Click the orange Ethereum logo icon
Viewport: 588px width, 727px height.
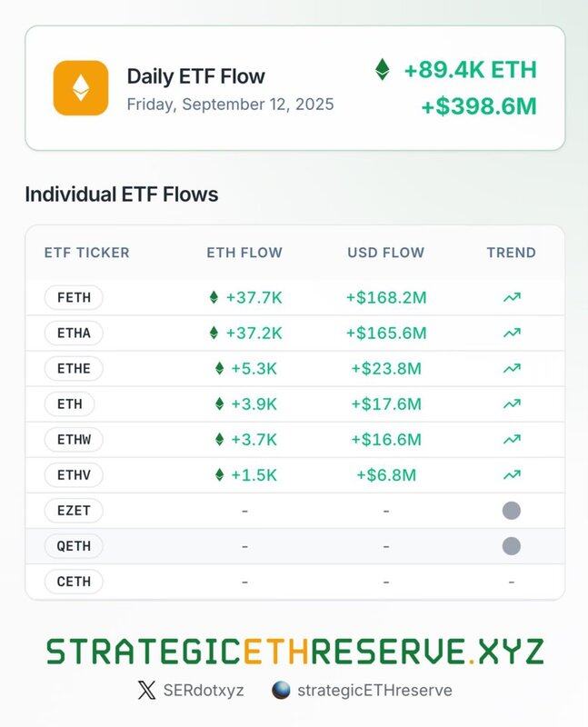(81, 87)
